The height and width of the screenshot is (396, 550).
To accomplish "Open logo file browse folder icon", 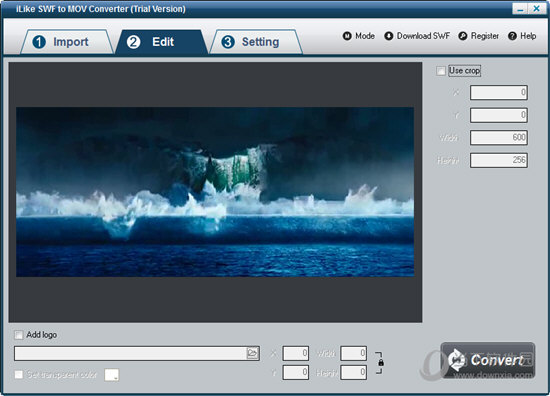I will coord(252,353).
